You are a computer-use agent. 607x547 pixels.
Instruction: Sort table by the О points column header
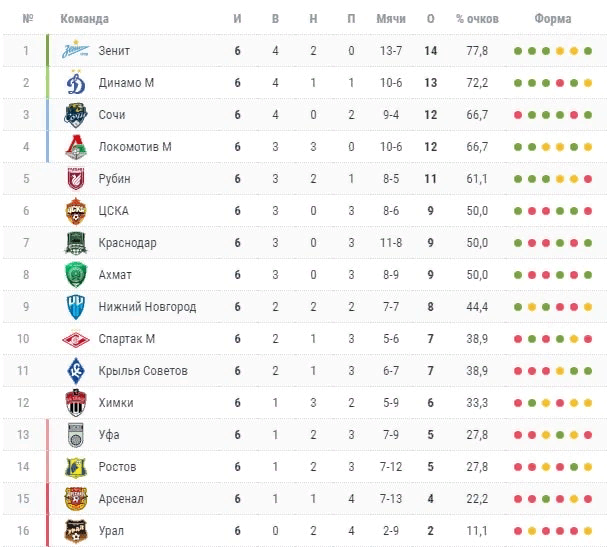[430, 19]
